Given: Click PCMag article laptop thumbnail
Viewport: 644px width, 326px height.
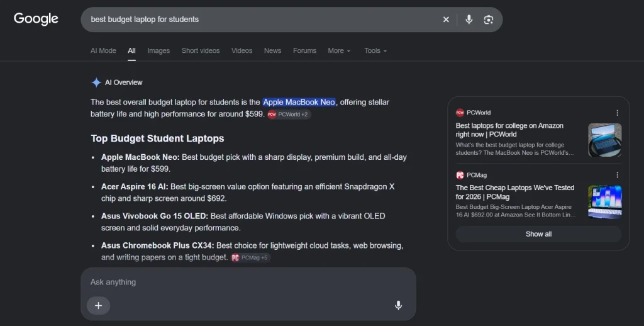Looking at the screenshot, I should [604, 202].
